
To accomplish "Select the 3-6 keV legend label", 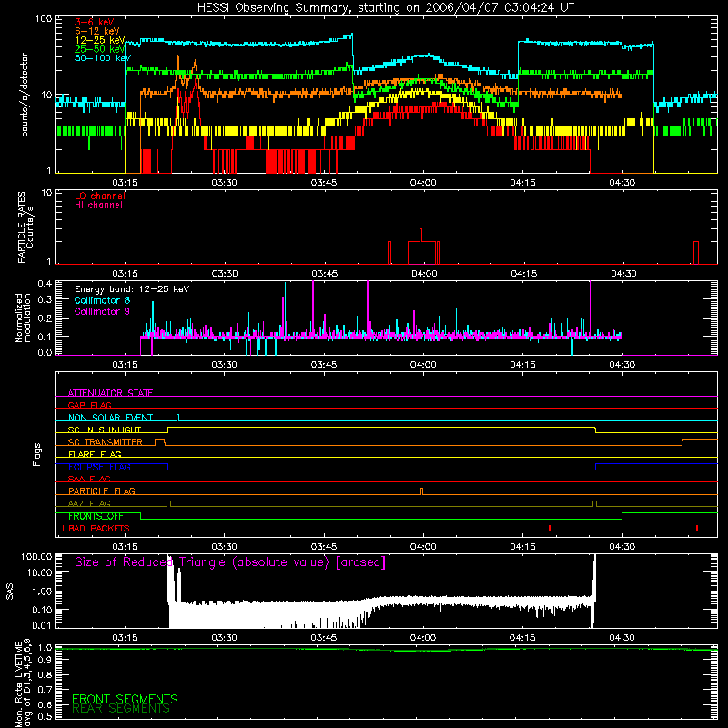I will coord(94,22).
